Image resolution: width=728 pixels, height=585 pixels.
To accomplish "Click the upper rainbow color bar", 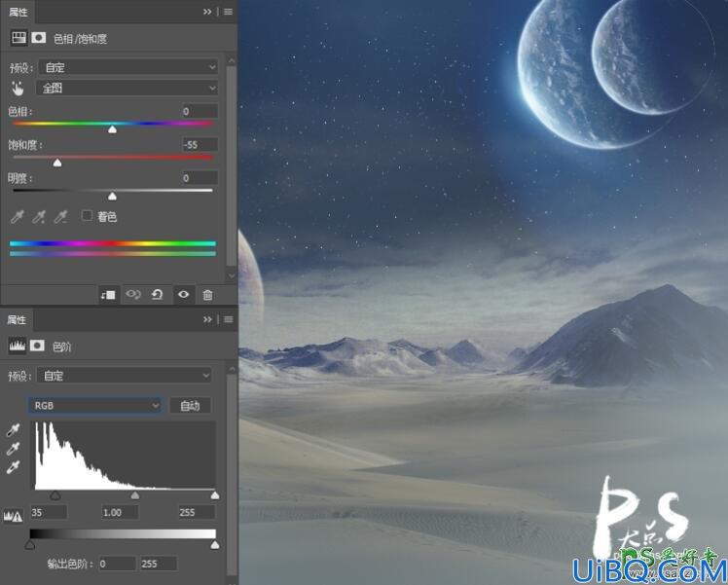I will point(113,243).
